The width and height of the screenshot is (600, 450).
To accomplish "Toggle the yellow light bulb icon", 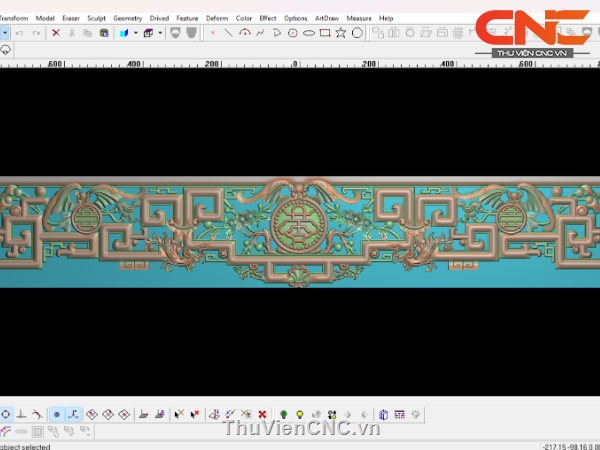I will (299, 414).
